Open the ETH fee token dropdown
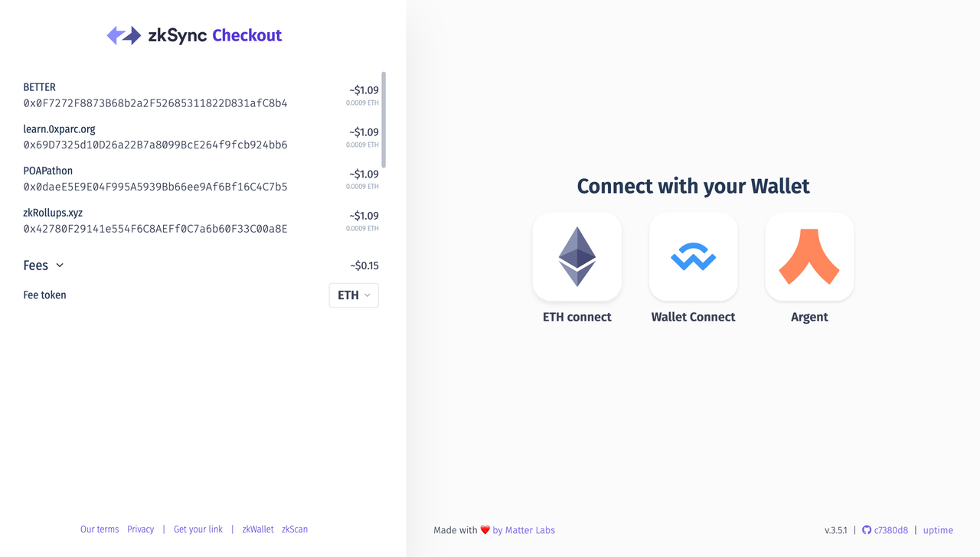The image size is (980, 557). pos(354,295)
